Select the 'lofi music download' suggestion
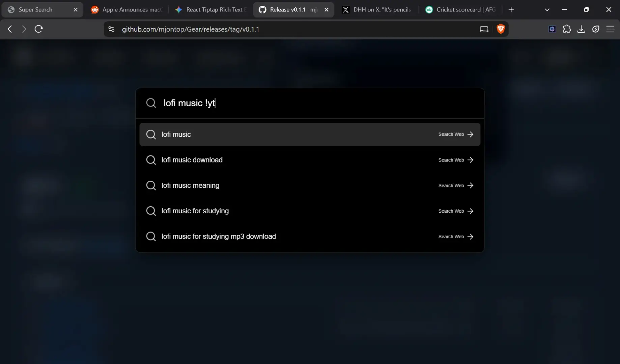 [x=310, y=160]
